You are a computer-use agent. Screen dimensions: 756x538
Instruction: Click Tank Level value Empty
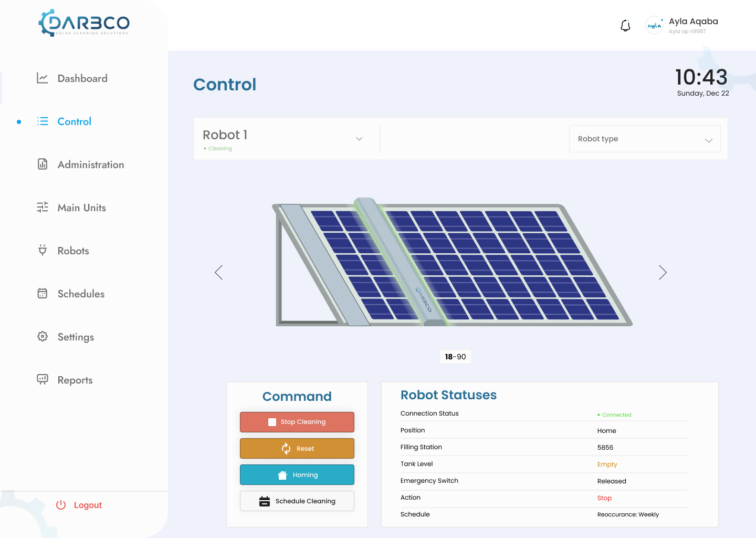tap(607, 464)
